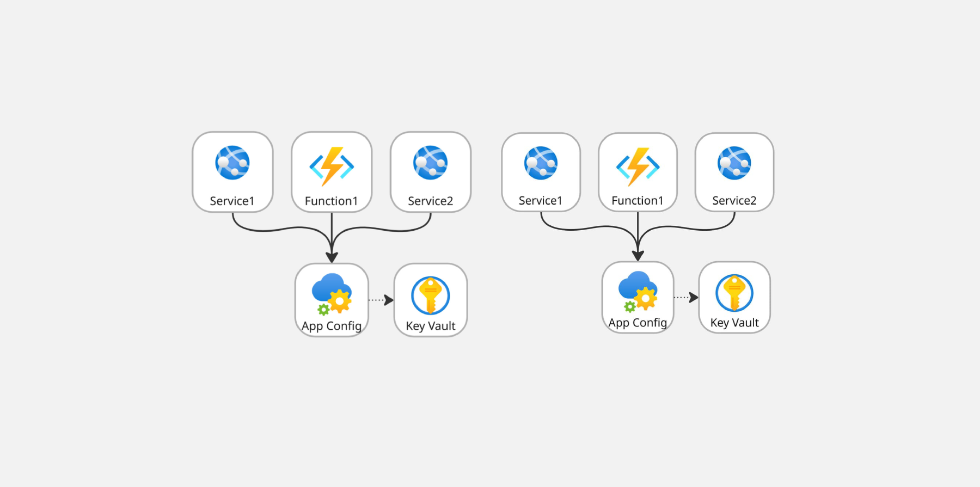This screenshot has height=487, width=980.
Task: Click the Service2 label in the right diagram
Action: pyautogui.click(x=734, y=201)
